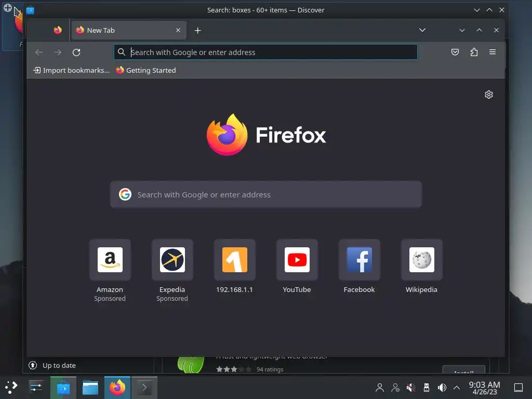Click the pinned Firefox View tab icon

(58, 30)
